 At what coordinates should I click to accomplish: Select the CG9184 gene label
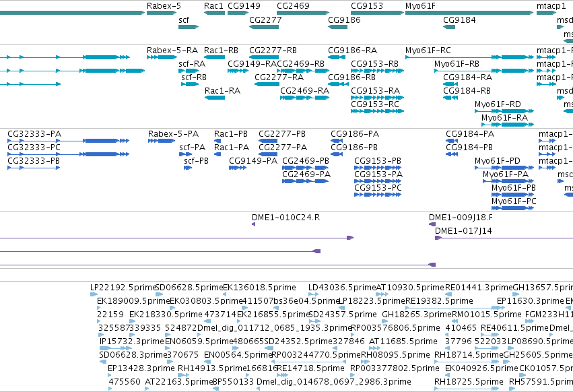(459, 20)
